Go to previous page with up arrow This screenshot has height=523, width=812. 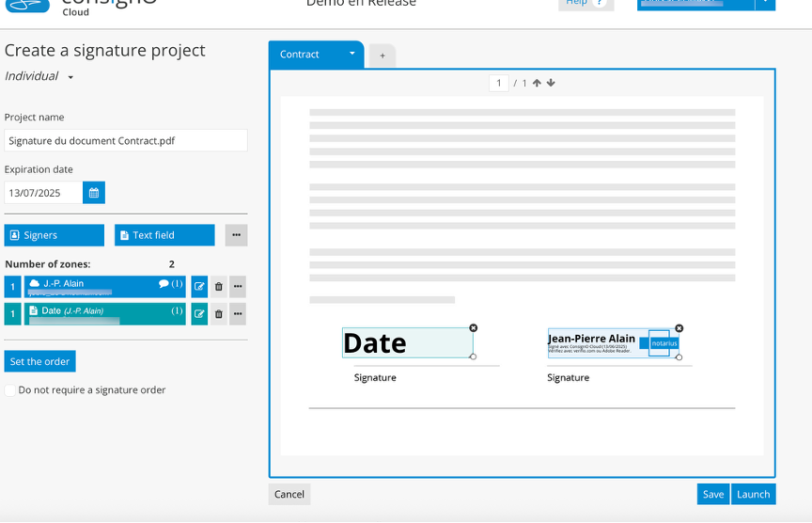coord(537,83)
